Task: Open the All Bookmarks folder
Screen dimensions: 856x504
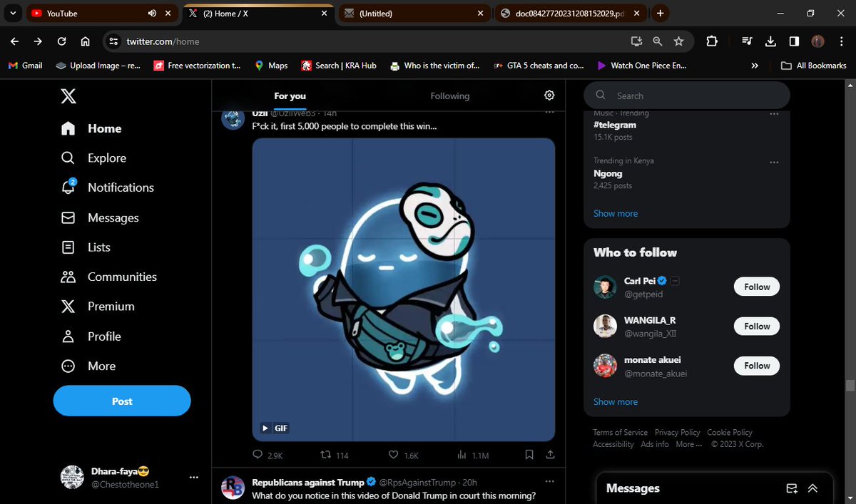Action: (x=814, y=65)
